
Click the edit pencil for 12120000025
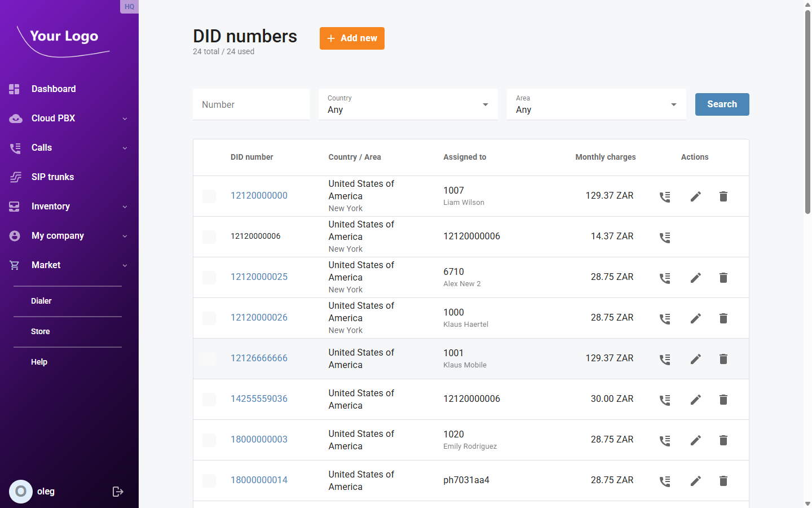click(695, 277)
